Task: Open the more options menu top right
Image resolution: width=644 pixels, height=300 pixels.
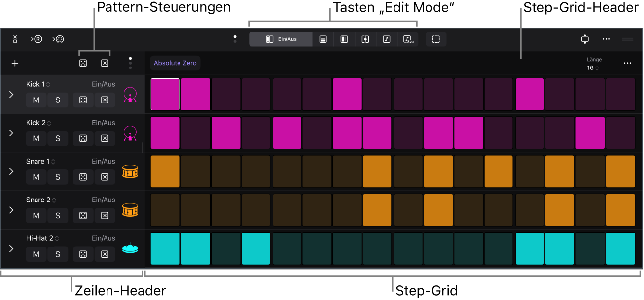Action: point(606,39)
